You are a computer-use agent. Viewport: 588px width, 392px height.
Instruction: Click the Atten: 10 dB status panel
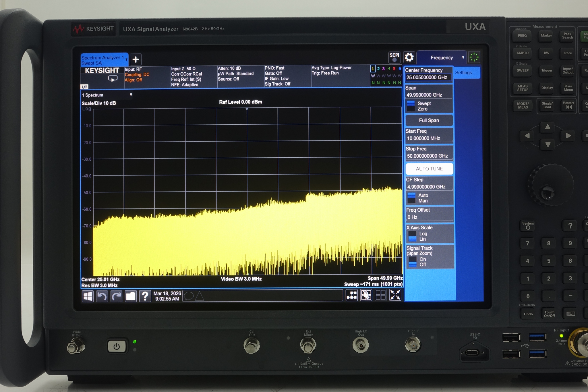click(x=241, y=76)
